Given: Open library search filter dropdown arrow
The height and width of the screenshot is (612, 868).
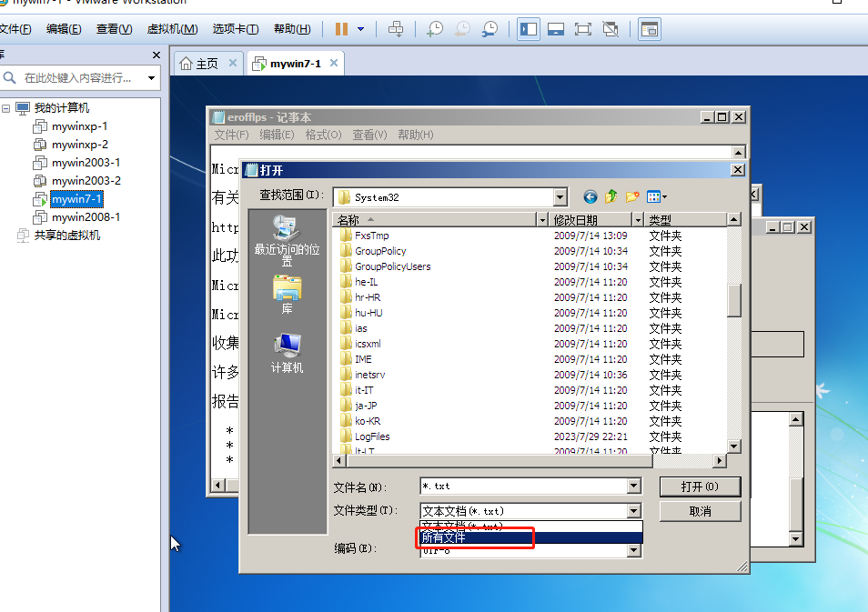Looking at the screenshot, I should [x=151, y=78].
